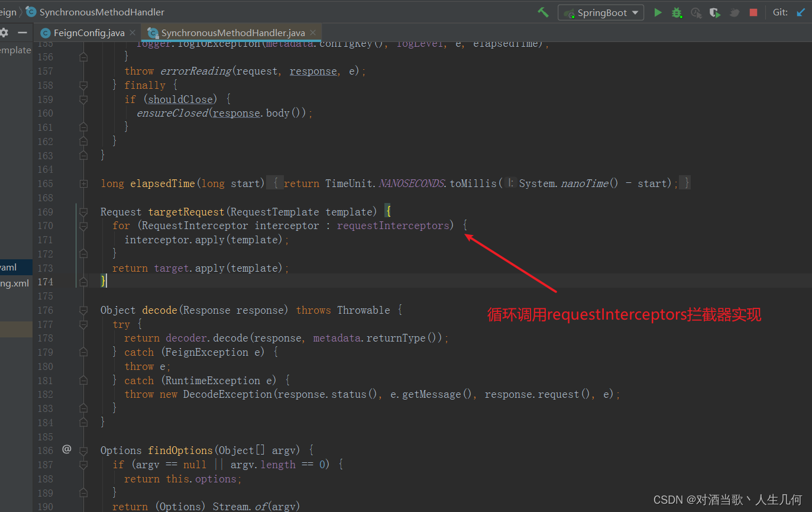Collapse the decode method at line 176
This screenshot has height=512, width=812.
83,310
